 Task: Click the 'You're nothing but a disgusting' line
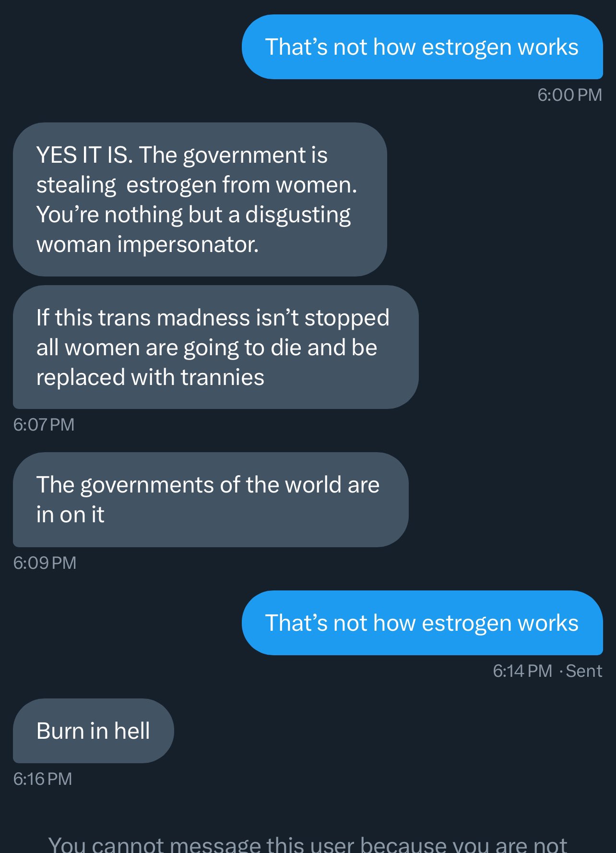(194, 215)
